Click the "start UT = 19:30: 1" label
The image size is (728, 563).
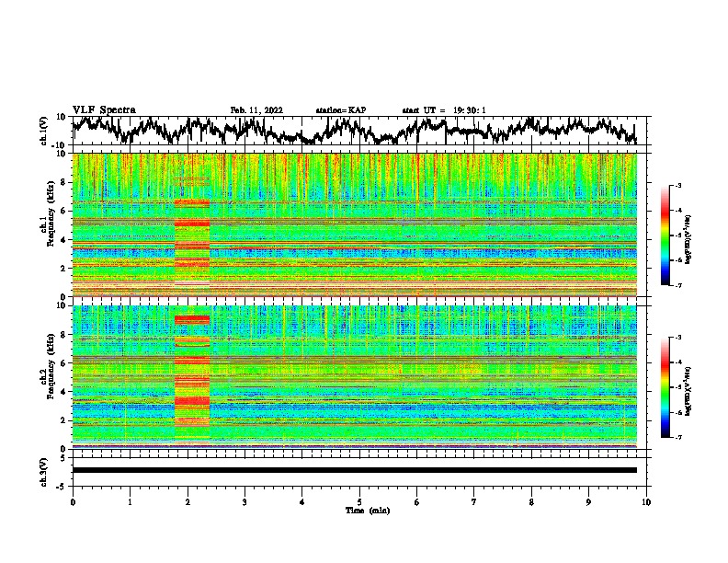[x=444, y=110]
